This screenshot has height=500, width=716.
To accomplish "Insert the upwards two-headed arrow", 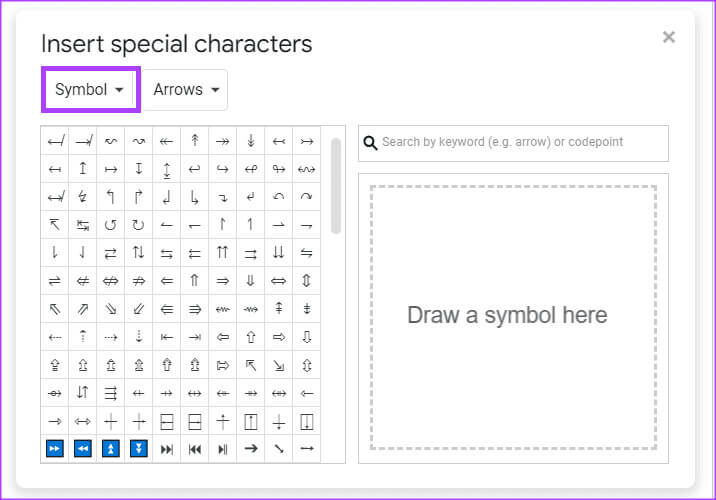I will 195,141.
